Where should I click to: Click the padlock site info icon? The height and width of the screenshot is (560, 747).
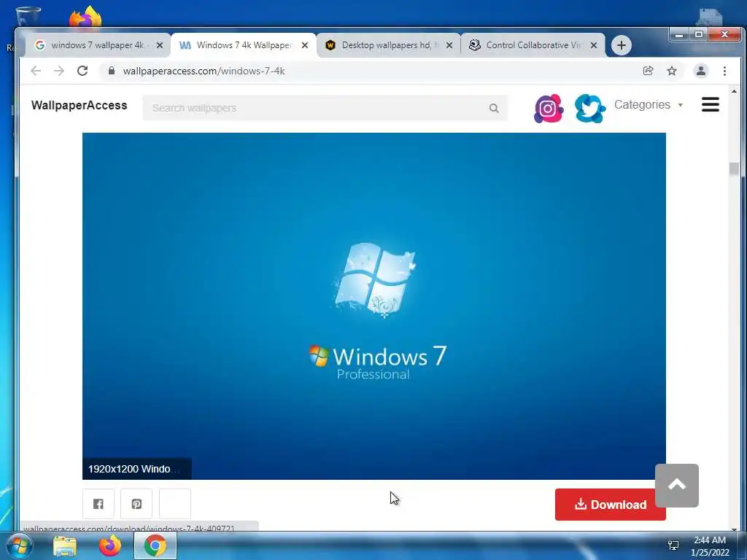pos(112,71)
